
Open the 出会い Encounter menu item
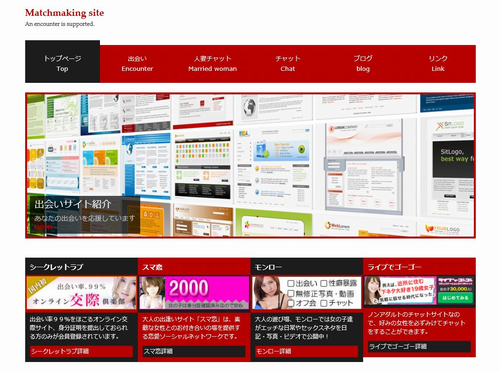137,64
